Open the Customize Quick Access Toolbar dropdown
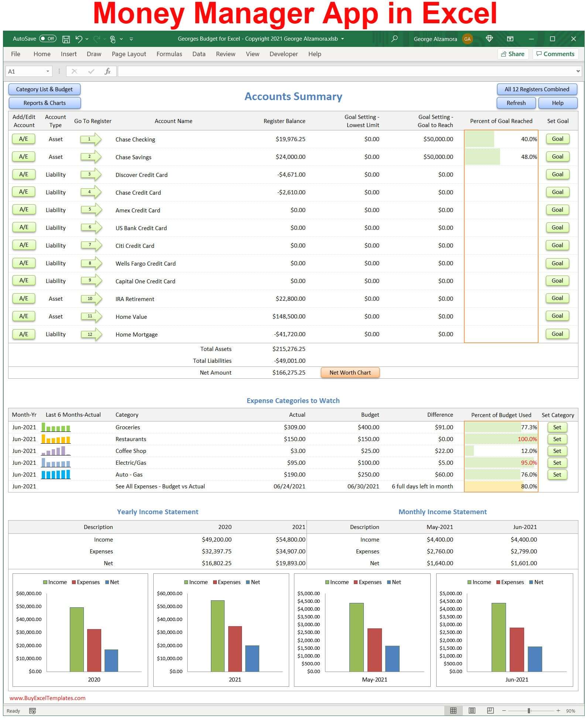588x720 pixels. point(131,39)
